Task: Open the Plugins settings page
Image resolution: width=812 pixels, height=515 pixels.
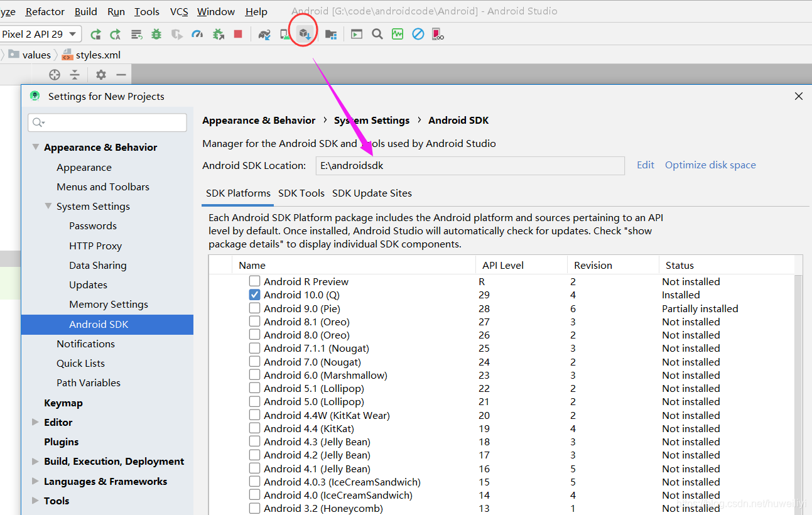Action: click(62, 442)
